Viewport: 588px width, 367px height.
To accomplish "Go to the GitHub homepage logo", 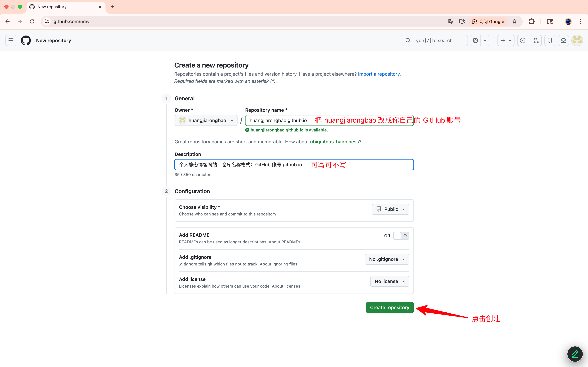I will [x=26, y=40].
